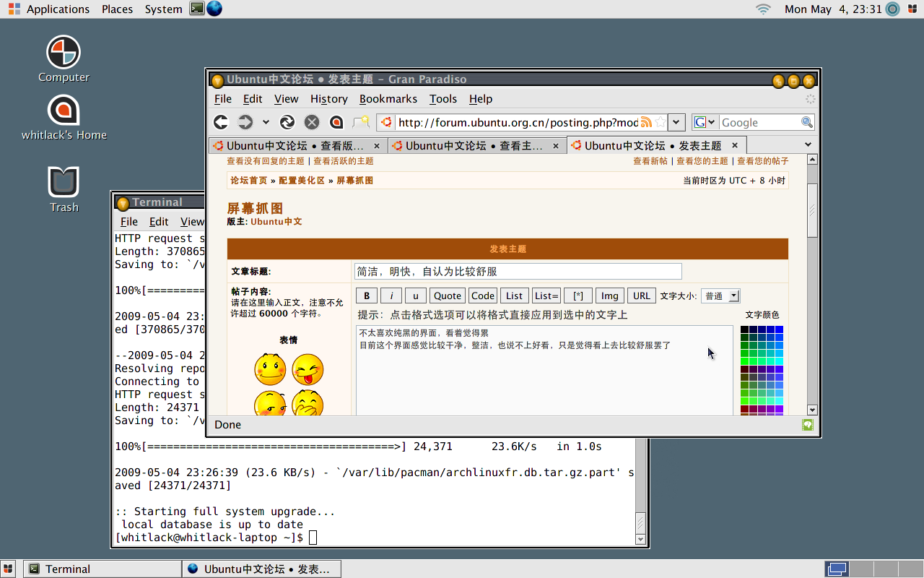Follow the 论坛首页 breadcrumb link
Image resolution: width=924 pixels, height=578 pixels.
coord(249,181)
